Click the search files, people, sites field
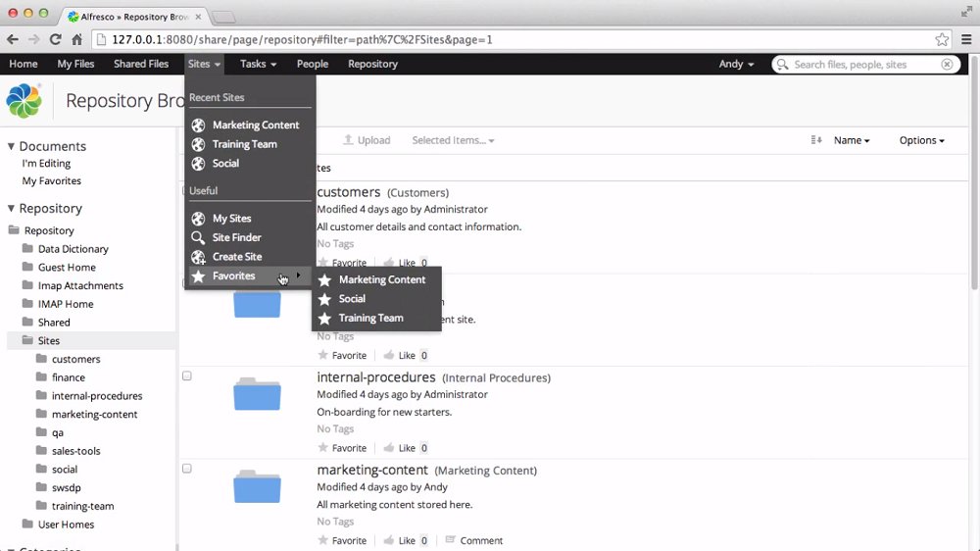This screenshot has height=551, width=980. (865, 65)
